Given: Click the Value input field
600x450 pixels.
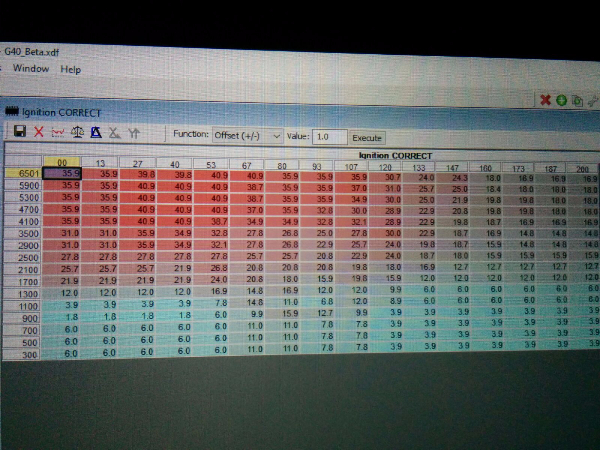Looking at the screenshot, I should tap(329, 135).
